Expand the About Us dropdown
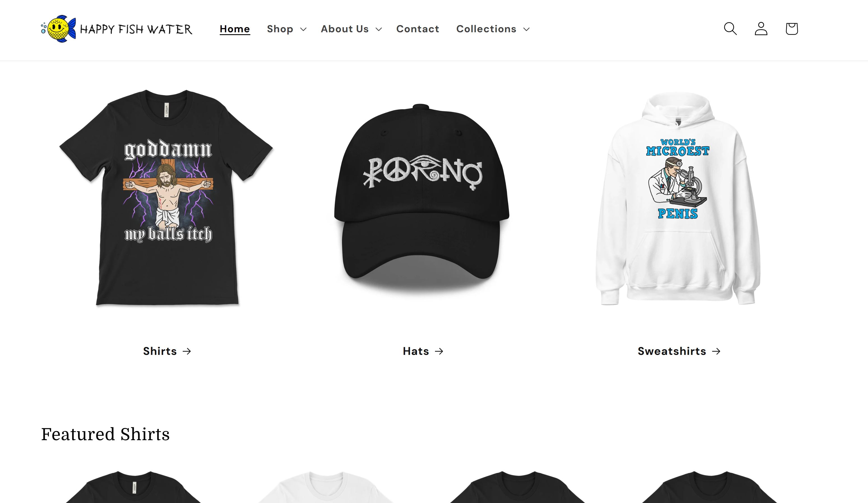This screenshot has height=503, width=868. pyautogui.click(x=351, y=29)
